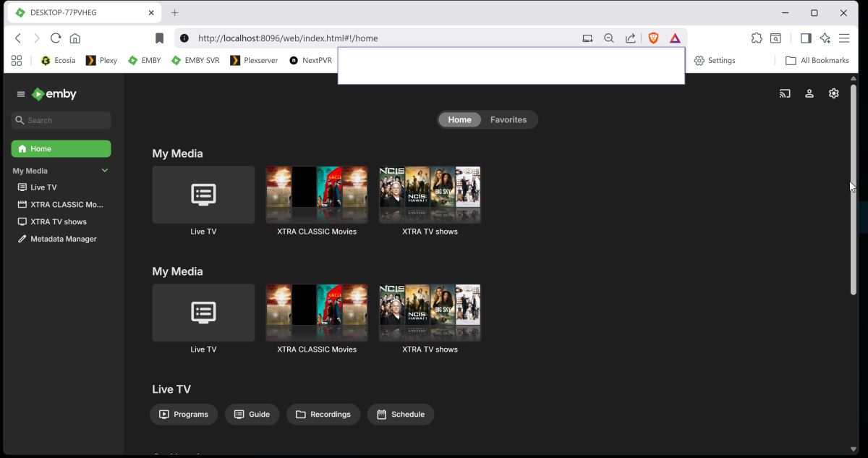Open NextPVR bookmark
Viewport: 868px width, 458px height.
coord(310,61)
